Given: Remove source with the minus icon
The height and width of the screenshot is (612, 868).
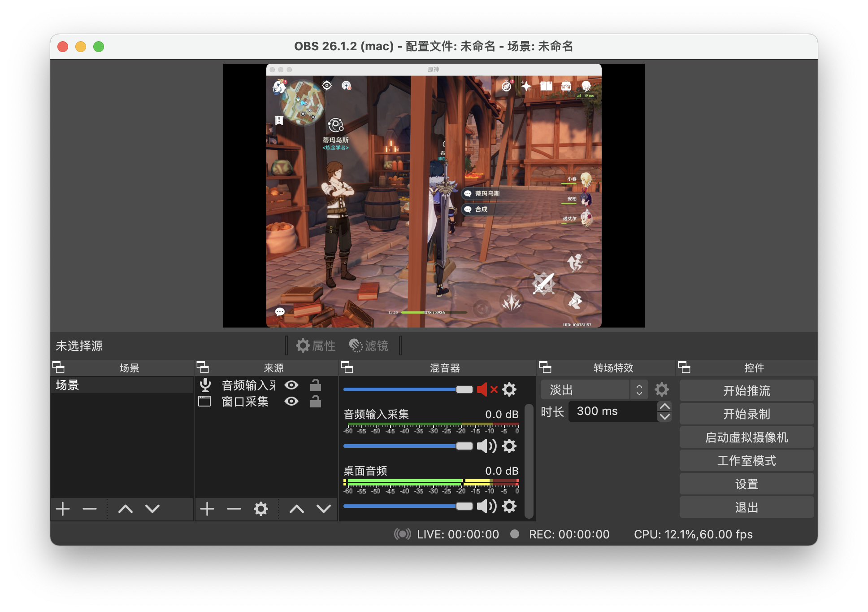Looking at the screenshot, I should pos(234,509).
